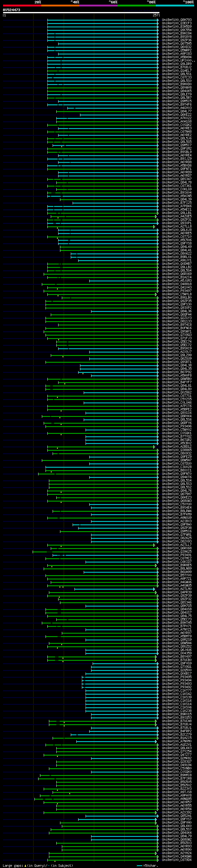Open hit UniRef100_B3H5D9
Screen dimensions: 197x868
[x=177, y=26]
